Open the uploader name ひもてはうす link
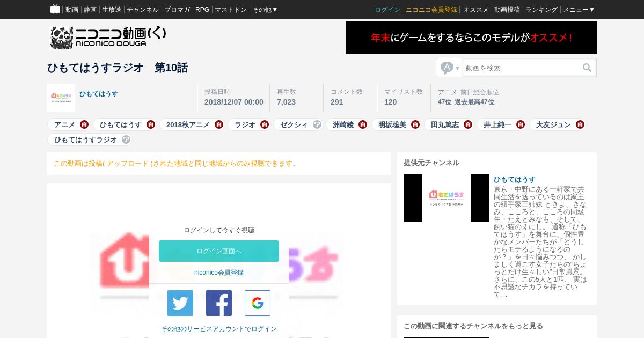The width and height of the screenshot is (644, 338). click(99, 94)
